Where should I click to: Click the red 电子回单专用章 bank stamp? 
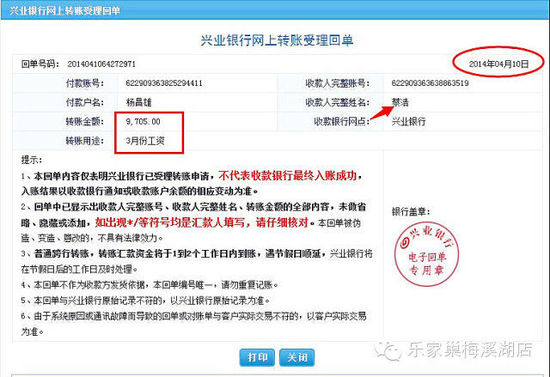click(x=427, y=254)
